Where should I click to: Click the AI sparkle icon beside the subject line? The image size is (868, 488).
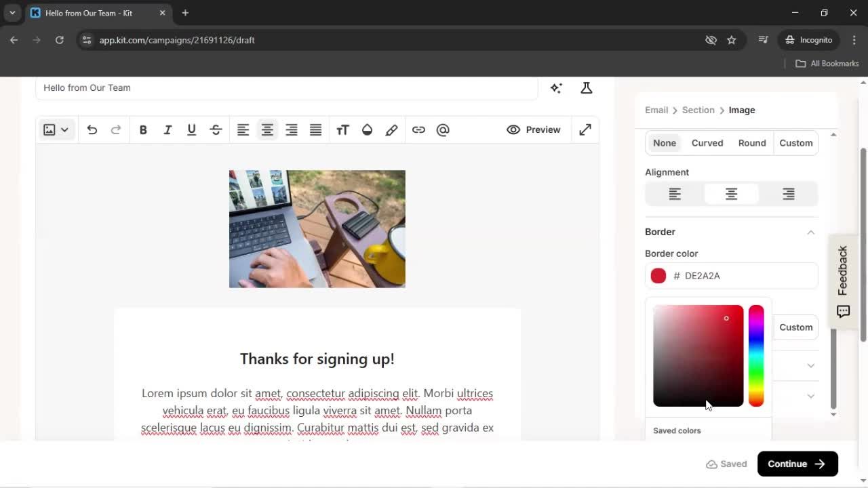click(x=556, y=88)
